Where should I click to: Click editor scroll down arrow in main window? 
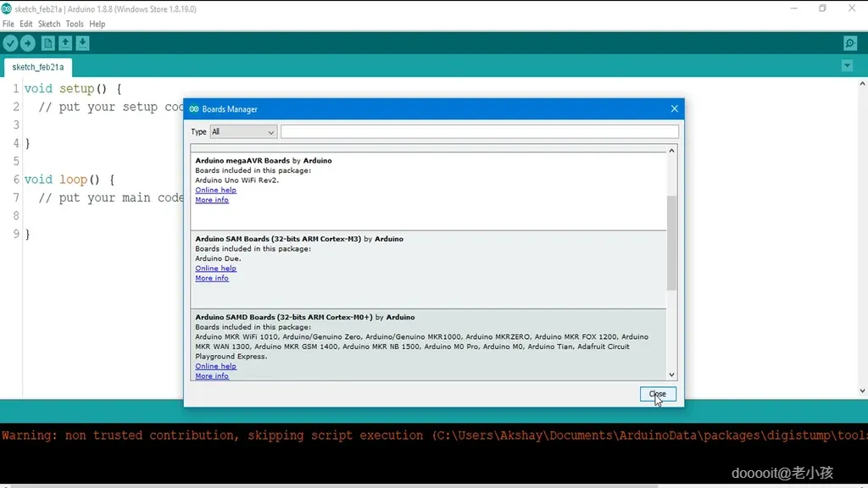click(862, 391)
